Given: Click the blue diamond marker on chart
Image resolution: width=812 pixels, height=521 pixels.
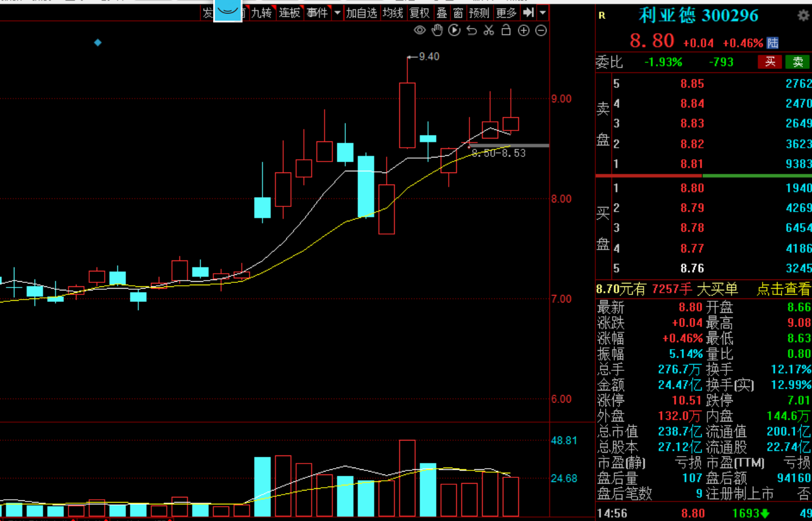Looking at the screenshot, I should point(98,43).
